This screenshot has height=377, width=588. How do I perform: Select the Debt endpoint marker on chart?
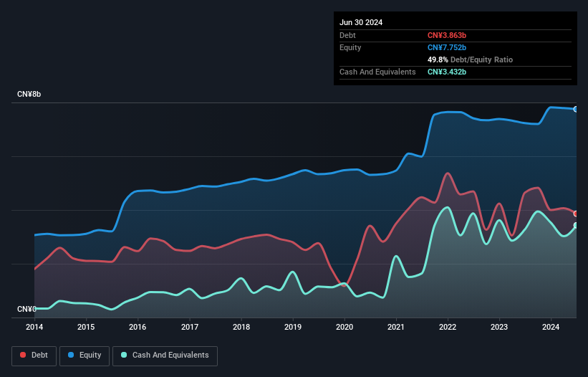pos(576,214)
